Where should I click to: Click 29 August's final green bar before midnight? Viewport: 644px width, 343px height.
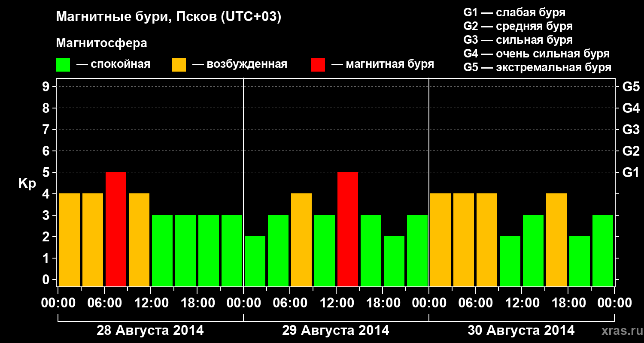417,250
